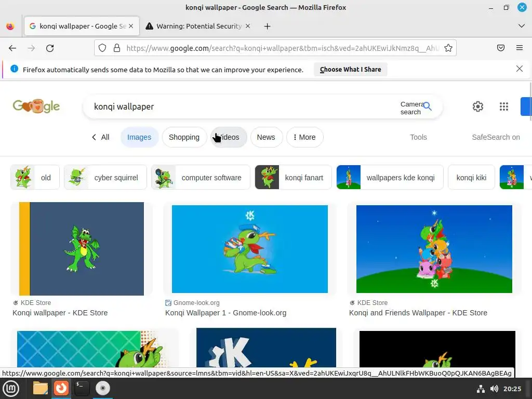Open the Konqi and Friends Wallpaper thumbnail
This screenshot has height=399, width=532.
point(434,249)
